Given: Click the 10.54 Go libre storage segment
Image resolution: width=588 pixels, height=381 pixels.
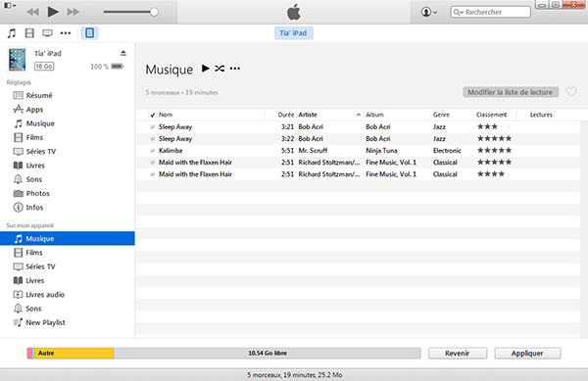Looking at the screenshot, I should pyautogui.click(x=267, y=353).
